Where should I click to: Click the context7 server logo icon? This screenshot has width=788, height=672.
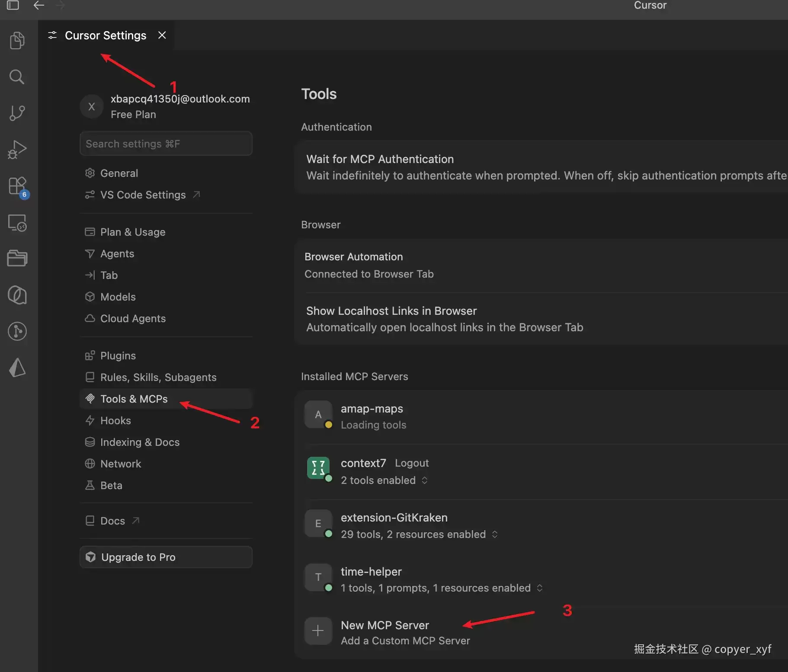[318, 468]
